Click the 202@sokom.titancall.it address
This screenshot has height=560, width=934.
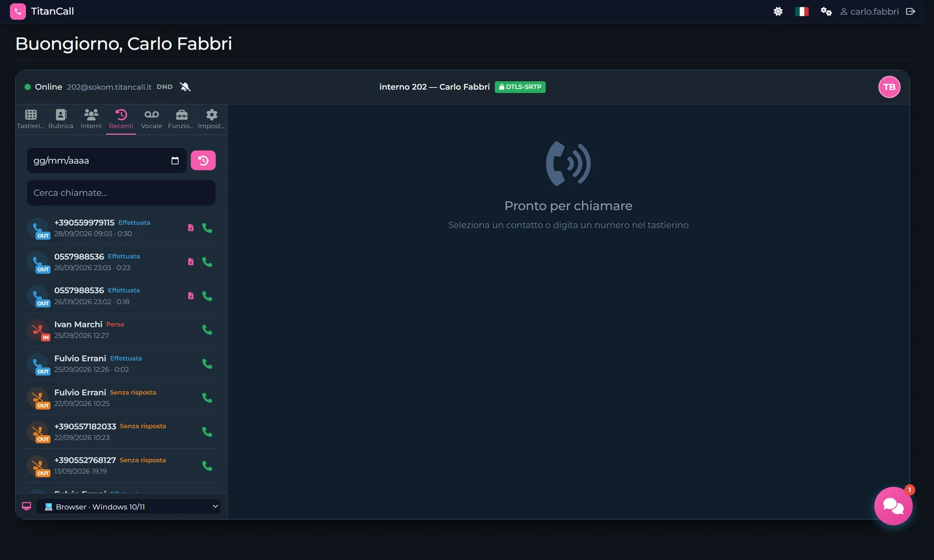[109, 87]
